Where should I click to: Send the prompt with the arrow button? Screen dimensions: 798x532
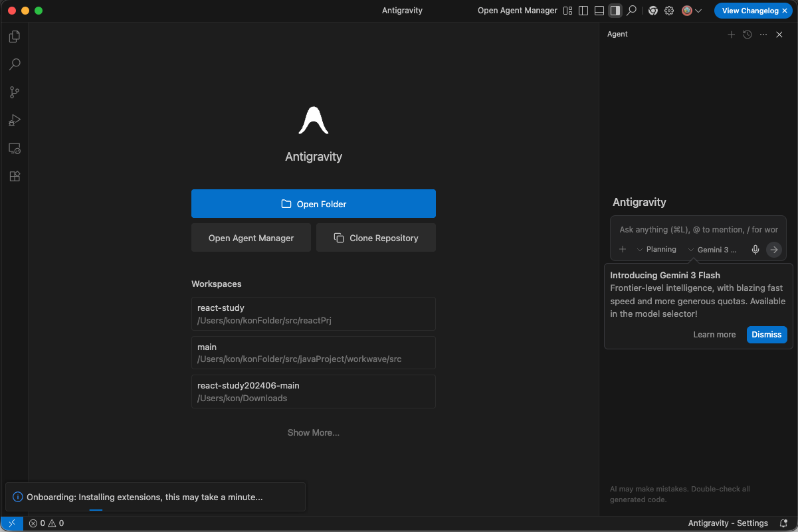tap(773, 250)
